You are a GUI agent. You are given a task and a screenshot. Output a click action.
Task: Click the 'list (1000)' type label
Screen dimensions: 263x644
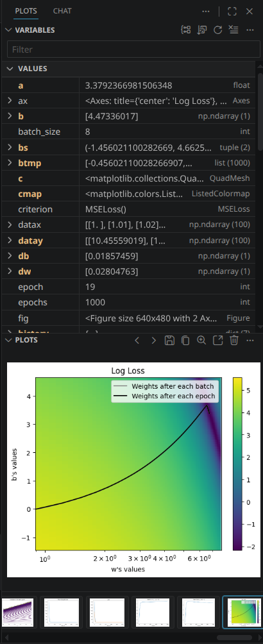coord(232,163)
